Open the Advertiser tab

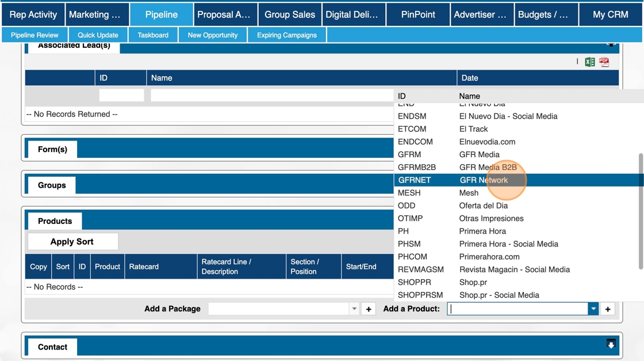tap(482, 14)
